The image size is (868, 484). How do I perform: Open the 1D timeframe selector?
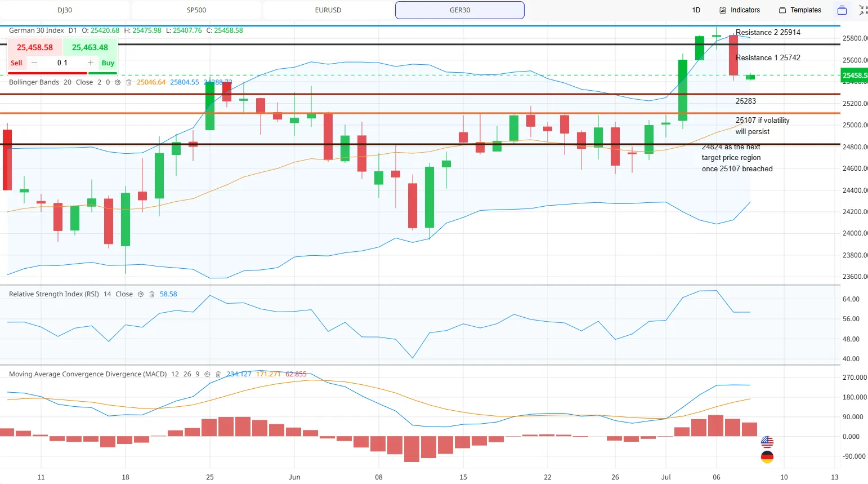(696, 10)
